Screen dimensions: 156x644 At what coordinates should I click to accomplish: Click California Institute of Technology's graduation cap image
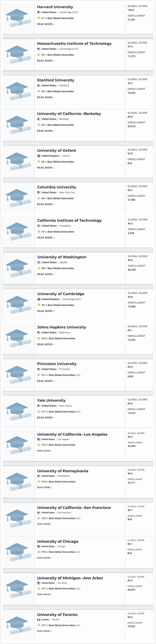coord(18,232)
